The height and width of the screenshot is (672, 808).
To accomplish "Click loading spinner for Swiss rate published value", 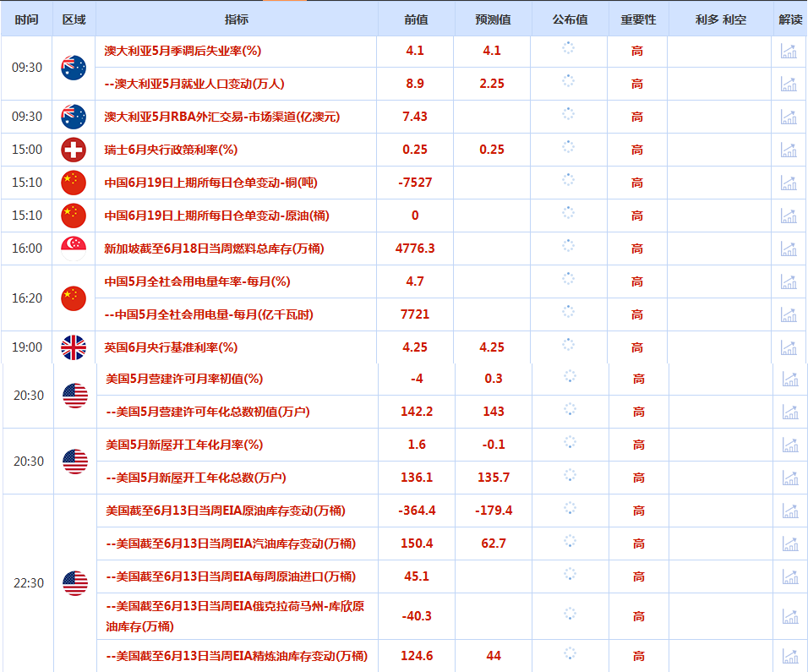I will (x=568, y=147).
